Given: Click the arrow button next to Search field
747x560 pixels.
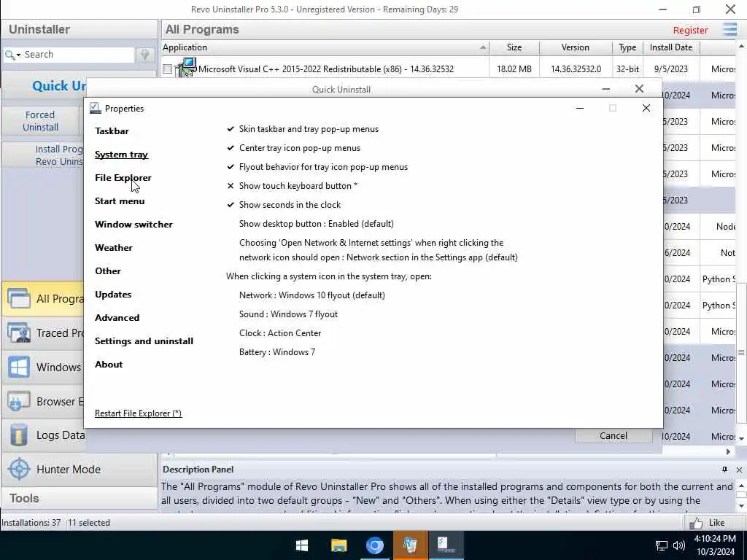Looking at the screenshot, I should click(x=145, y=54).
